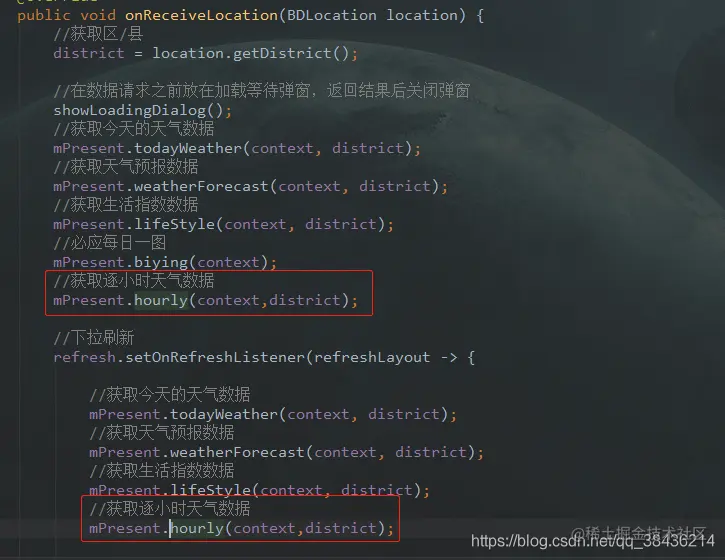Click the second mPresent.todayWeather call
This screenshot has height=560, width=725.
(273, 414)
